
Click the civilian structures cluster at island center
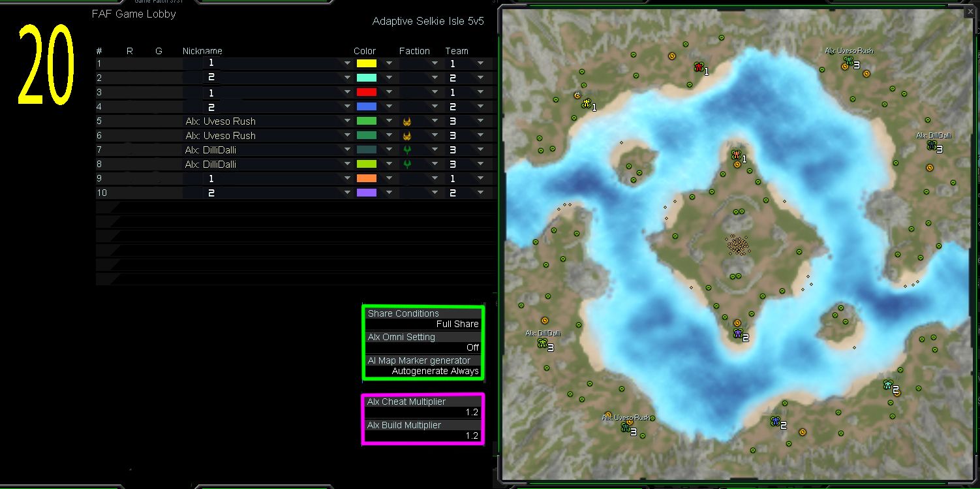click(x=737, y=245)
